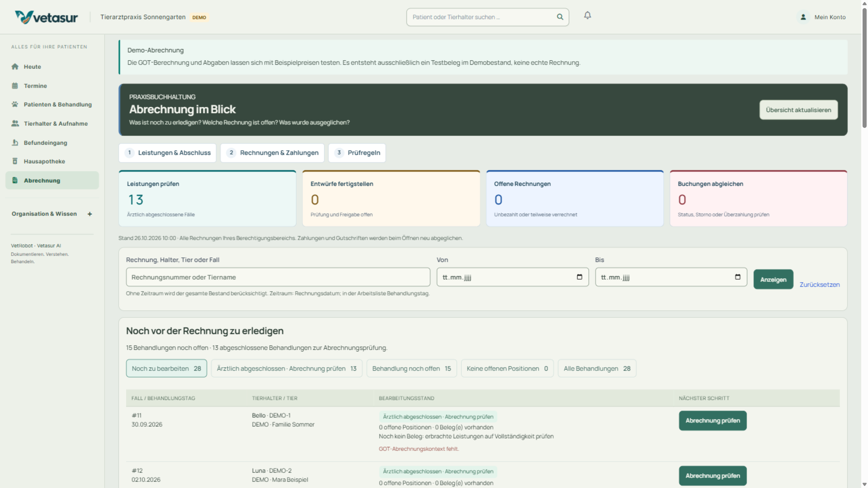Click the Heute home icon
This screenshot has height=488, width=868.
15,67
